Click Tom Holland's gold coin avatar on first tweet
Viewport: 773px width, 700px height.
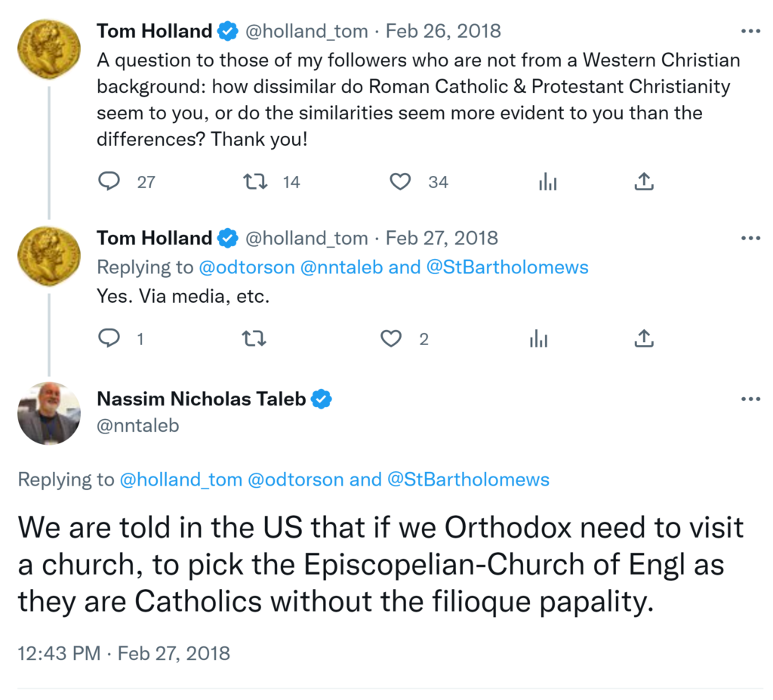49,48
